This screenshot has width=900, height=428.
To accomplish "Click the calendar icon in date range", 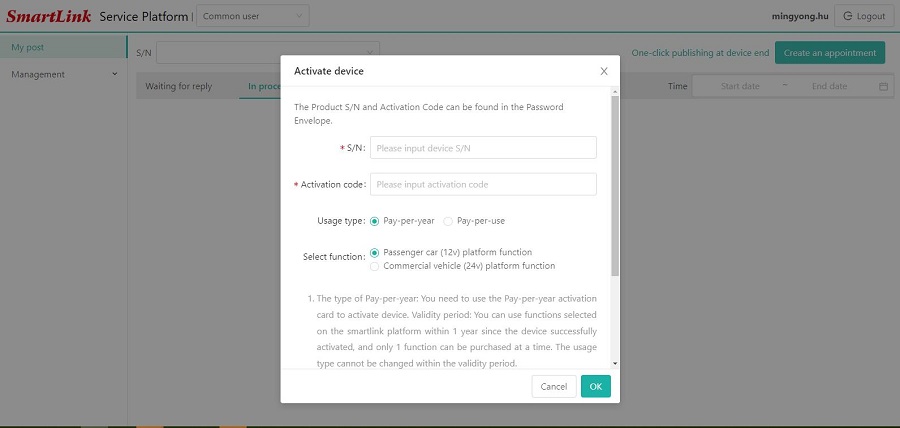I will [883, 87].
